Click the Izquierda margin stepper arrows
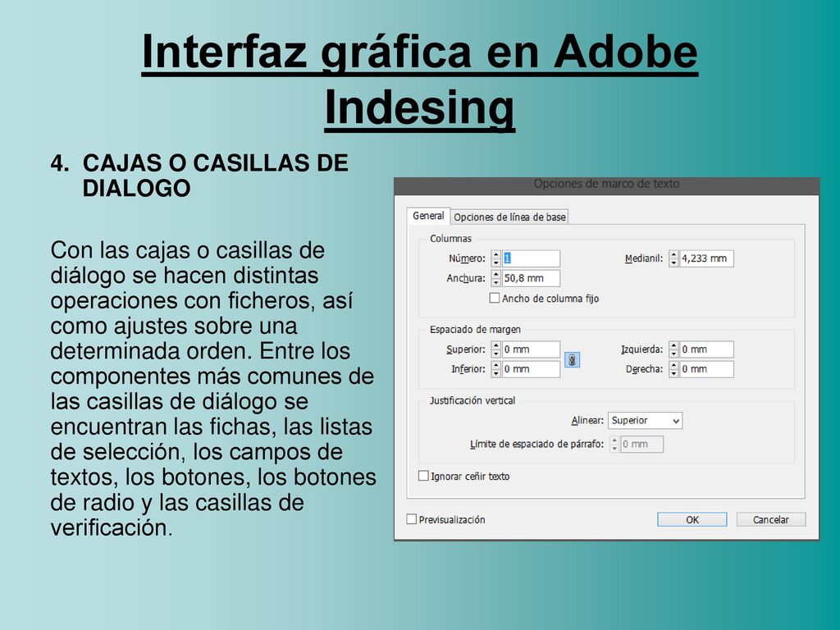The width and height of the screenshot is (840, 630). pyautogui.click(x=673, y=349)
